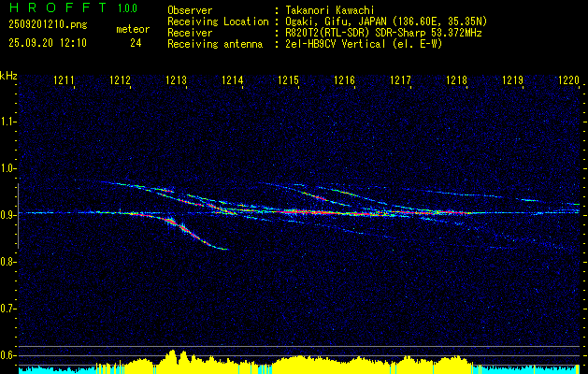Click the HROFFT program title text
The image size is (588, 374).
point(58,7)
